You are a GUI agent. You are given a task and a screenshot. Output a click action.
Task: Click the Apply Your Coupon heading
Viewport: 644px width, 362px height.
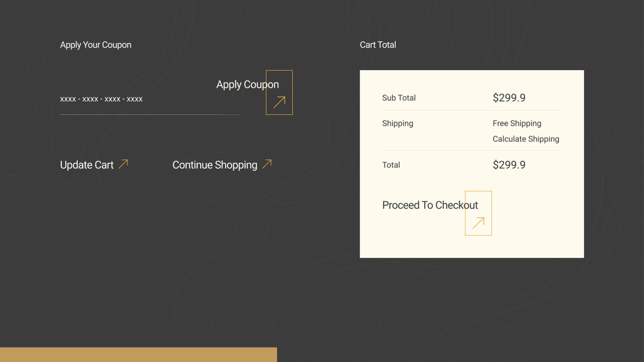pyautogui.click(x=96, y=45)
